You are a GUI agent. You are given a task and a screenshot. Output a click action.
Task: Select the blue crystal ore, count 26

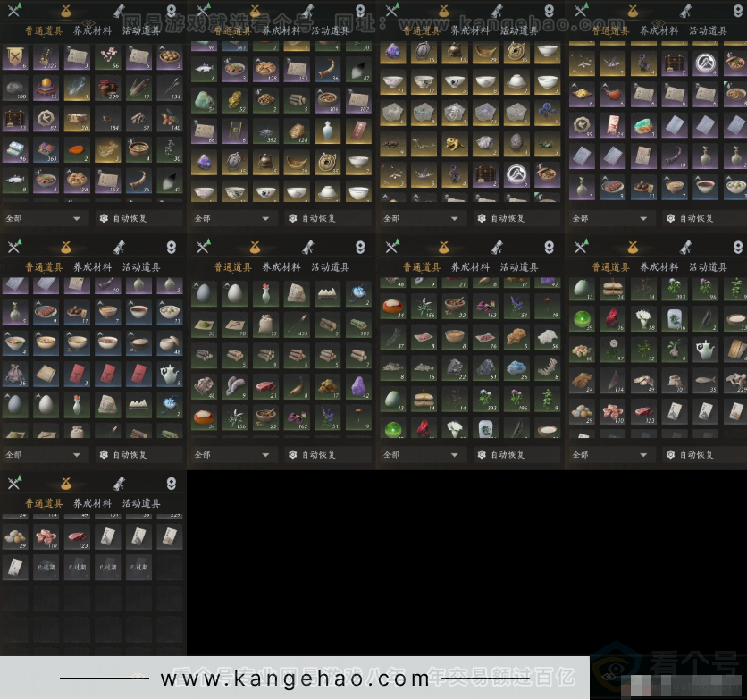pyautogui.click(x=516, y=368)
